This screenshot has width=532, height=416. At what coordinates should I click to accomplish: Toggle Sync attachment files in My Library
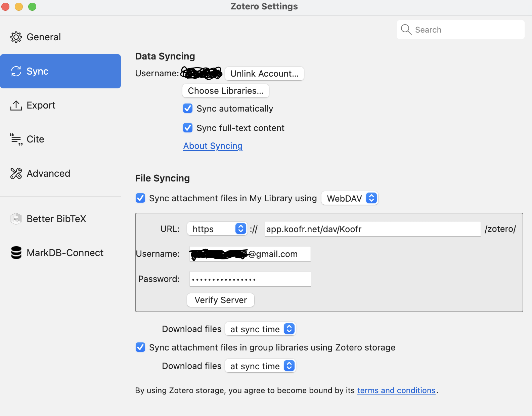(140, 198)
